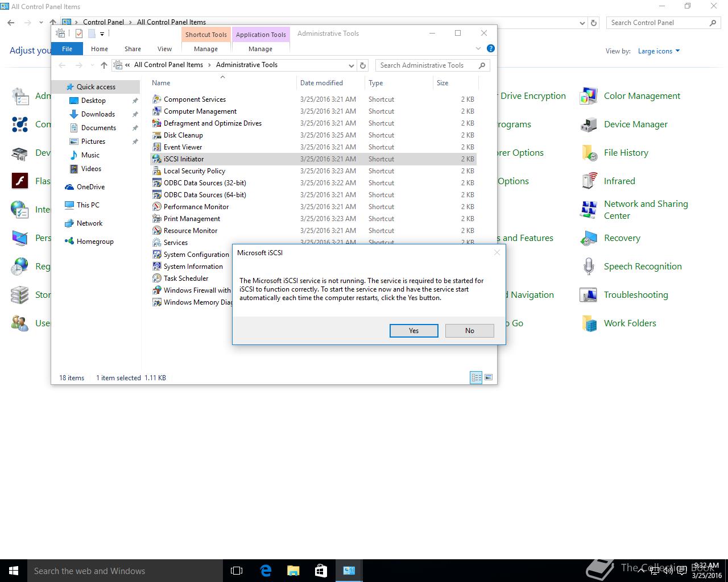Switch to the View ribbon tab
This screenshot has height=582, width=728.
164,49
